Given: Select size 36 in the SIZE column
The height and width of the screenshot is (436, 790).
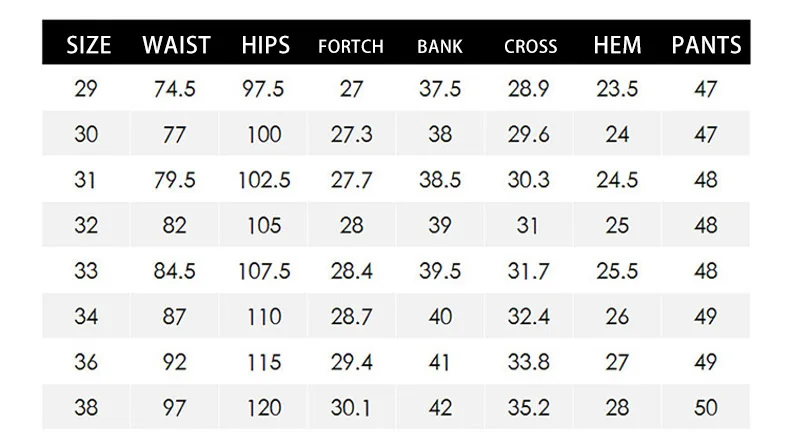Looking at the screenshot, I should [86, 364].
